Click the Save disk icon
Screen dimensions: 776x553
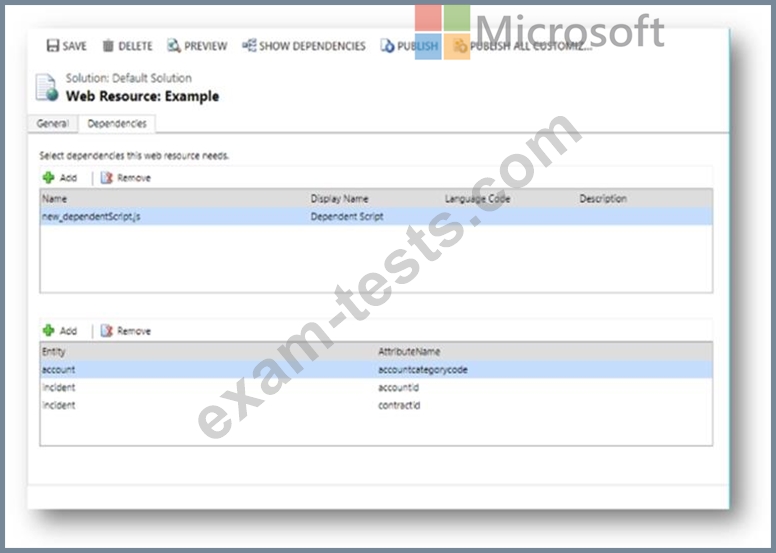click(x=52, y=46)
